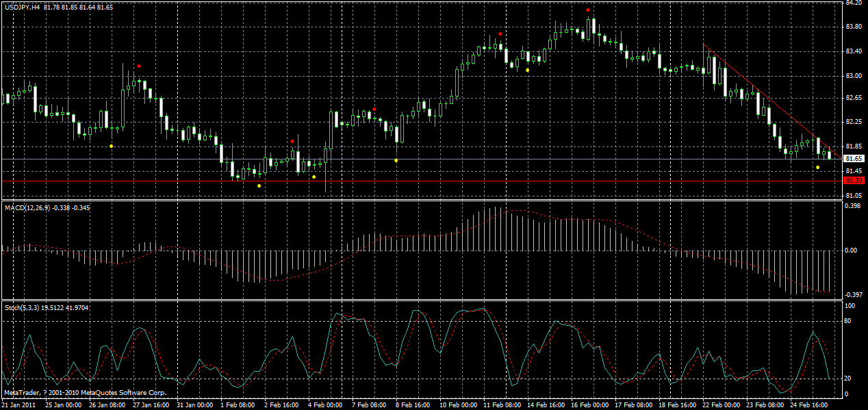The image size is (868, 410).
Task: Select the horizontal red support line near 81.30
Action: click(479, 180)
